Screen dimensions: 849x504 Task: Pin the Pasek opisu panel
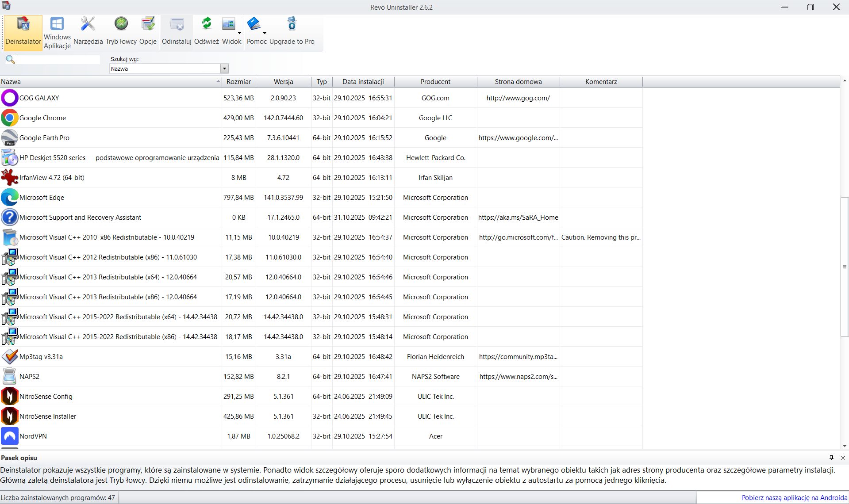[x=831, y=458]
